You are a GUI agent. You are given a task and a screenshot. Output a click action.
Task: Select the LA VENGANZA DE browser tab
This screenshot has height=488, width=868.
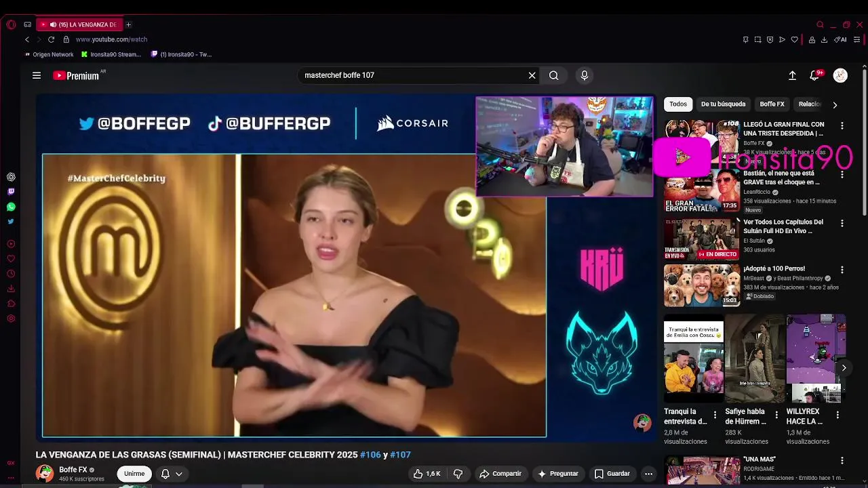79,24
